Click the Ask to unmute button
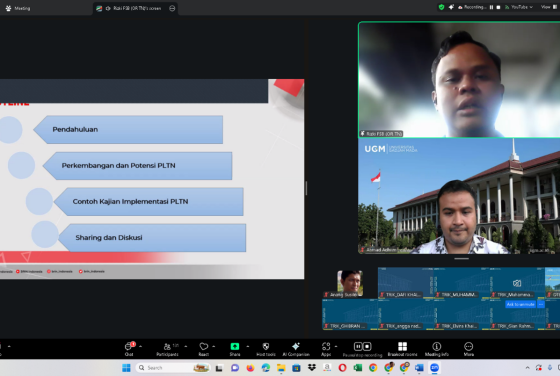The width and height of the screenshot is (560, 376). coord(520,304)
